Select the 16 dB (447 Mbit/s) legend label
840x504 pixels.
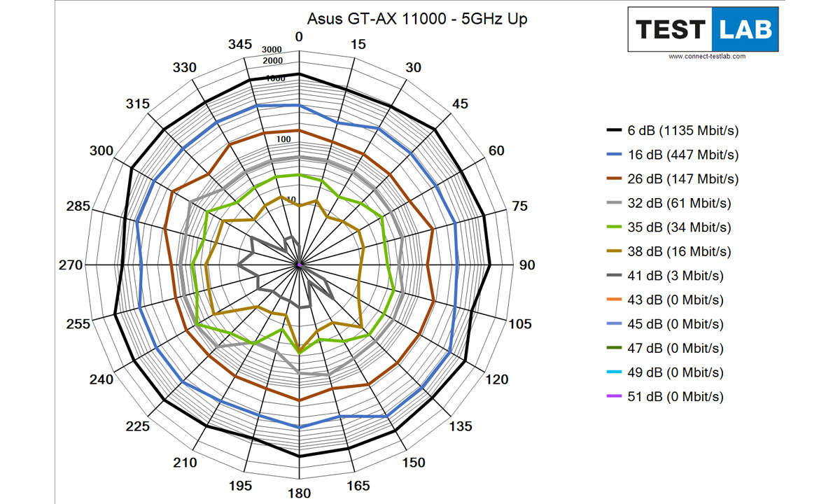click(x=682, y=155)
